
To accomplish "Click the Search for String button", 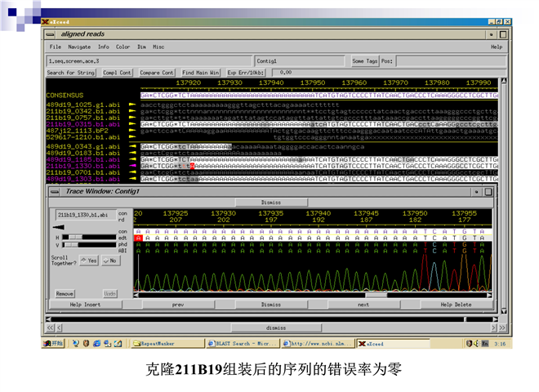I will tap(71, 73).
